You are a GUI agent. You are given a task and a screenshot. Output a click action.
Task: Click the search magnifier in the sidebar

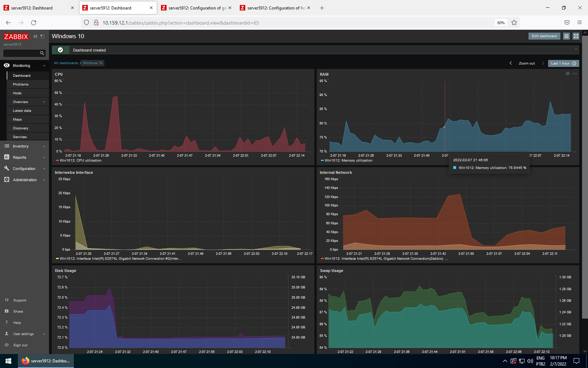pos(42,53)
